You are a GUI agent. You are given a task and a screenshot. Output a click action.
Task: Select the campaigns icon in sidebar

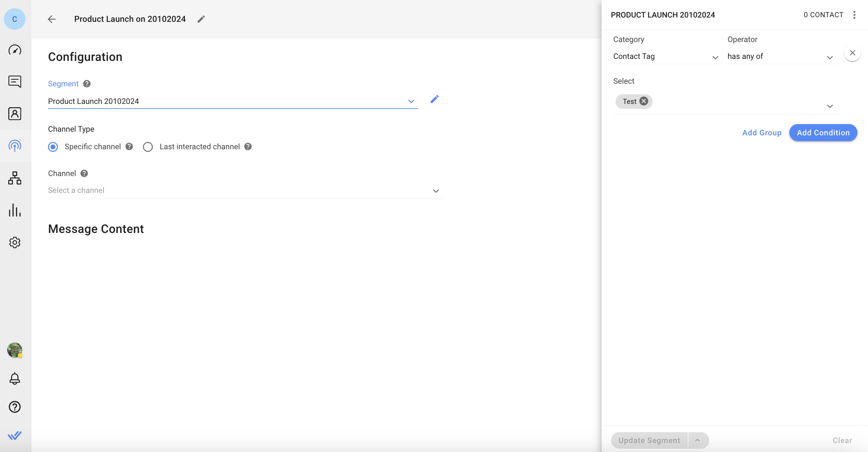click(x=16, y=145)
